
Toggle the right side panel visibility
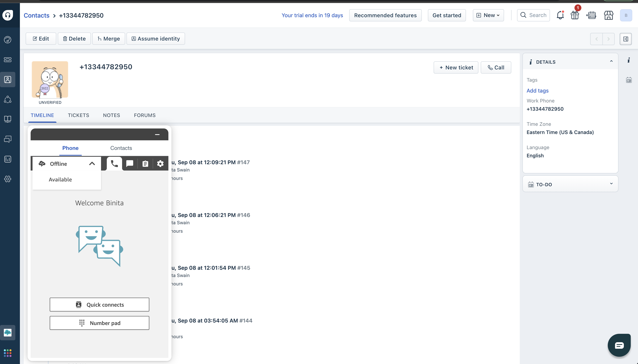(626, 39)
